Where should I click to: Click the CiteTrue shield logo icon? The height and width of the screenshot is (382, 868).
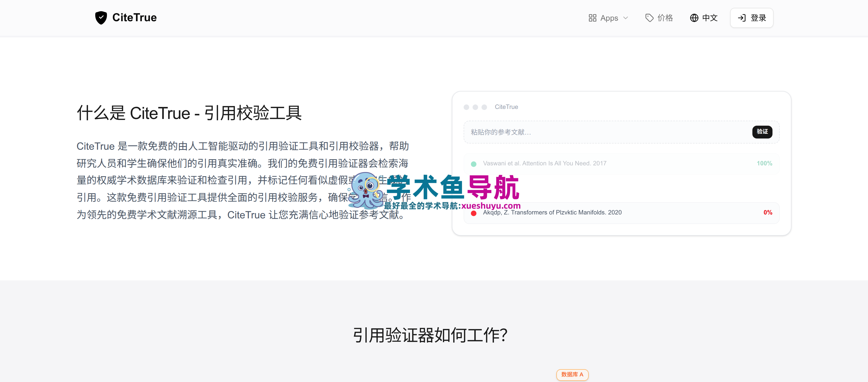(x=101, y=18)
